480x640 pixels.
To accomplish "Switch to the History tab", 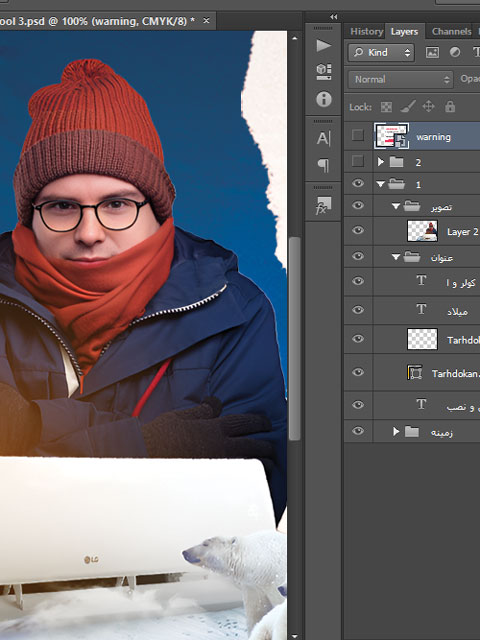I will coord(366,31).
